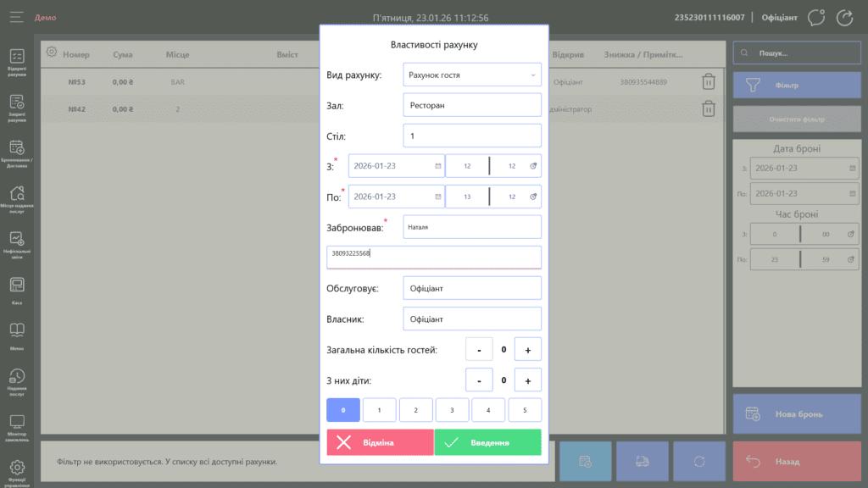Click table settings gear icon near Номер
The height and width of the screenshot is (488, 868).
coord(52,53)
